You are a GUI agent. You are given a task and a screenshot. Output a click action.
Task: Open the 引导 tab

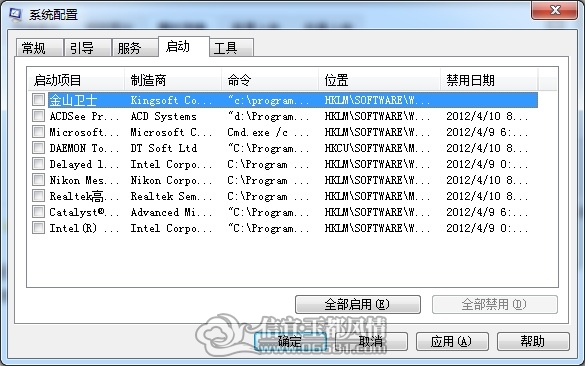coord(88,48)
